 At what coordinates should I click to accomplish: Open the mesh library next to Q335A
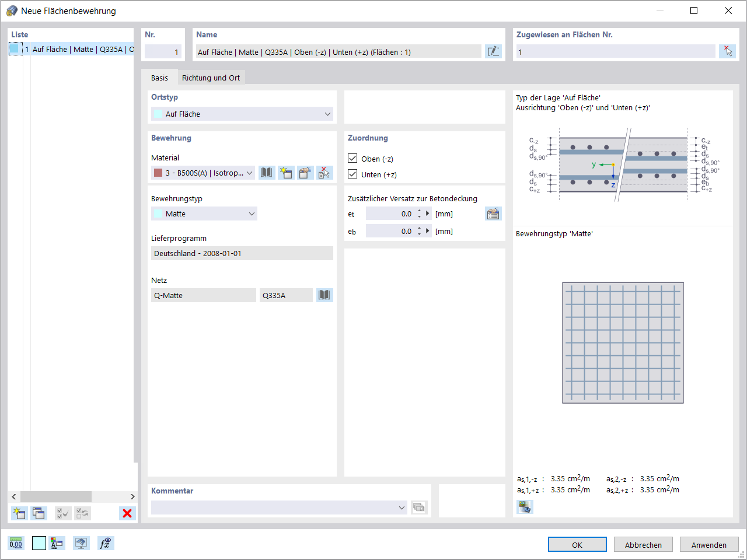click(x=324, y=295)
